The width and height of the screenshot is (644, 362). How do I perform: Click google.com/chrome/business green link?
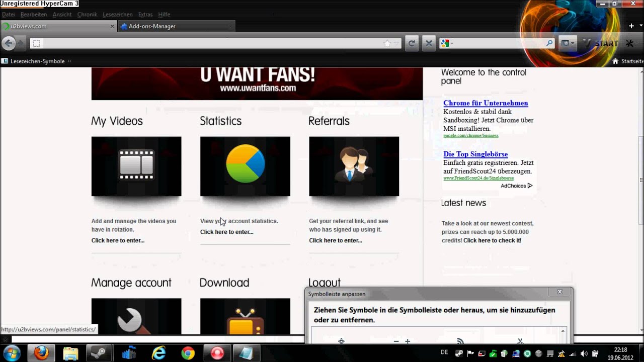coord(471,136)
